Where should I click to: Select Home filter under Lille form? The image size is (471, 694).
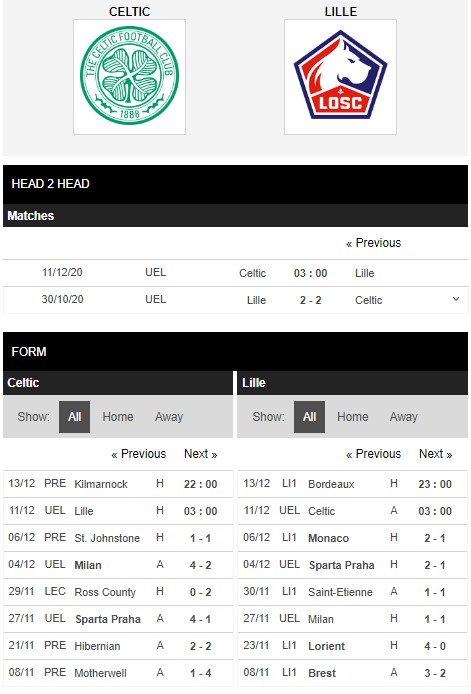click(x=353, y=417)
